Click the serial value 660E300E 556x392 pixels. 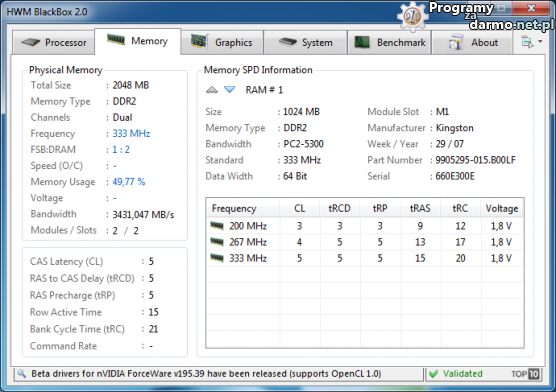[x=455, y=176]
